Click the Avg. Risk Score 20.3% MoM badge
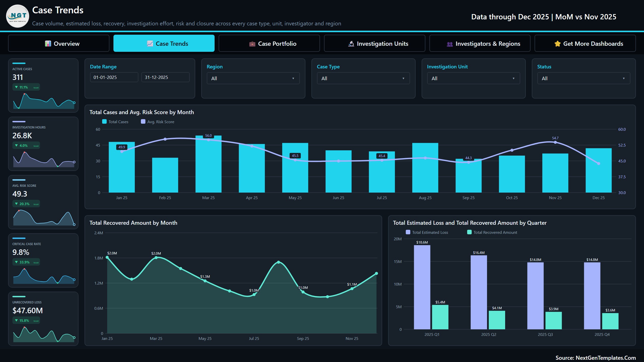 coord(26,204)
